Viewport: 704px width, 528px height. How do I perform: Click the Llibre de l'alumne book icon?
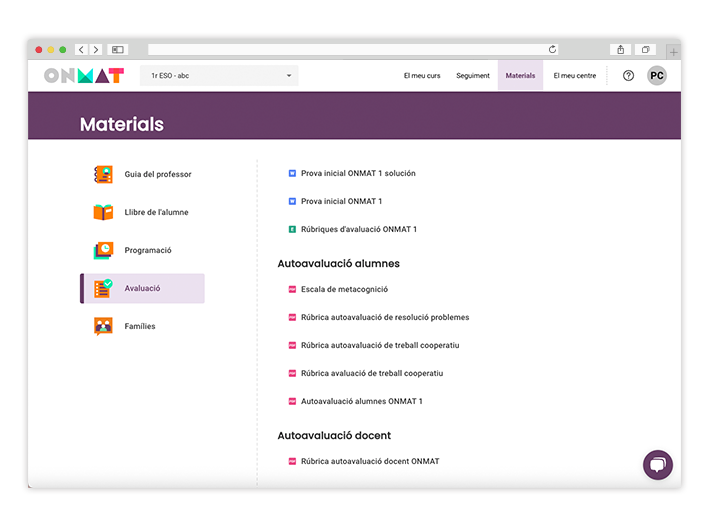click(103, 212)
